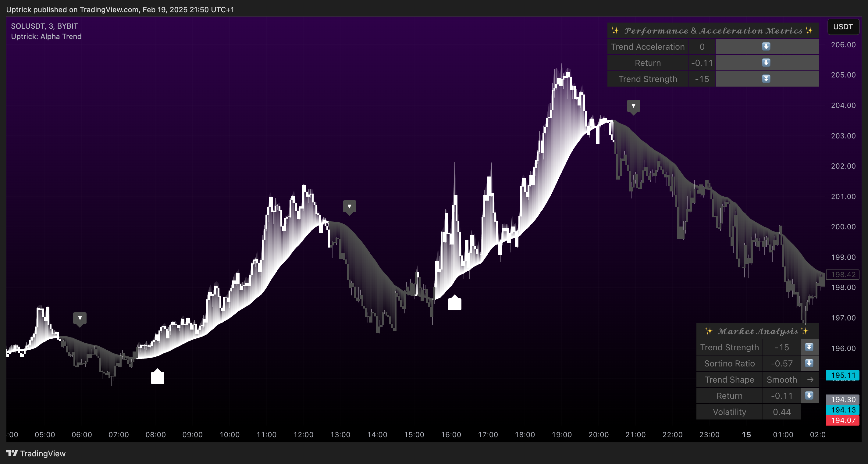Click the 205.00 price axis label
The height and width of the screenshot is (464, 868).
coord(843,75)
